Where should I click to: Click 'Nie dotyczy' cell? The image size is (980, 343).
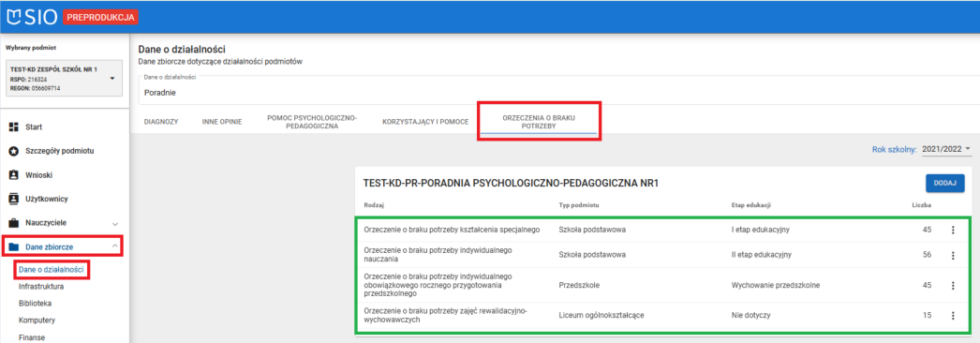(x=750, y=316)
